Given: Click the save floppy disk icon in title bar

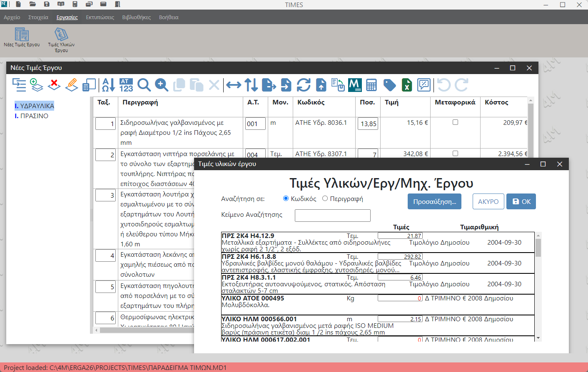Looking at the screenshot, I should (x=47, y=5).
